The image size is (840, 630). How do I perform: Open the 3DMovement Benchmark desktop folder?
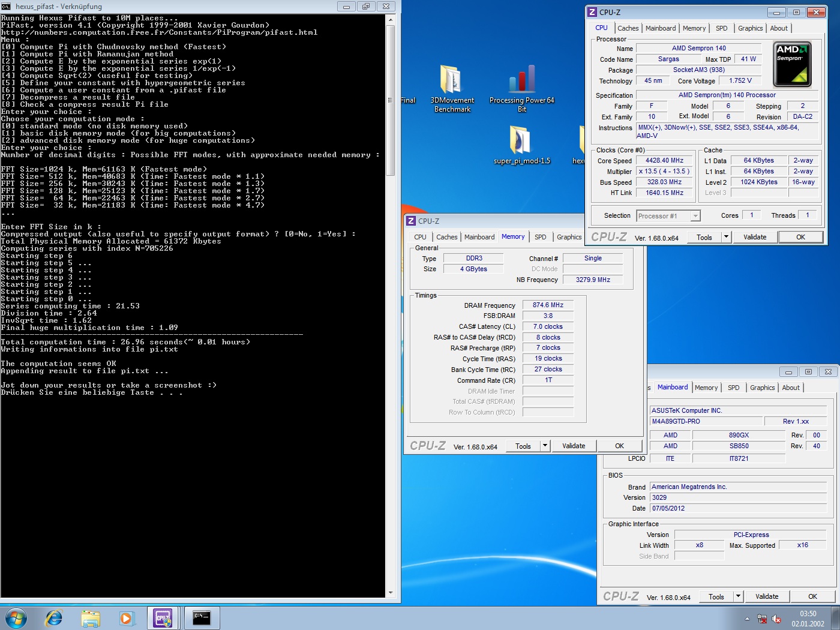(x=452, y=89)
